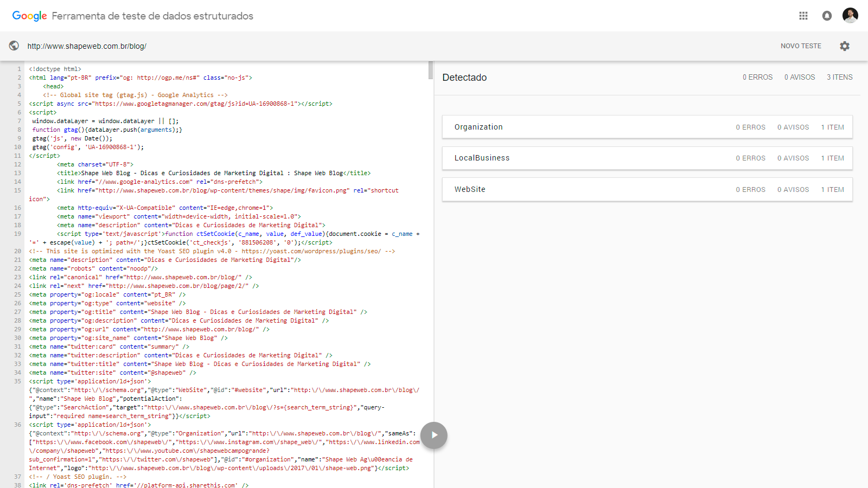Click the 3 ITENS summary counter
The width and height of the screenshot is (868, 488).
(840, 77)
